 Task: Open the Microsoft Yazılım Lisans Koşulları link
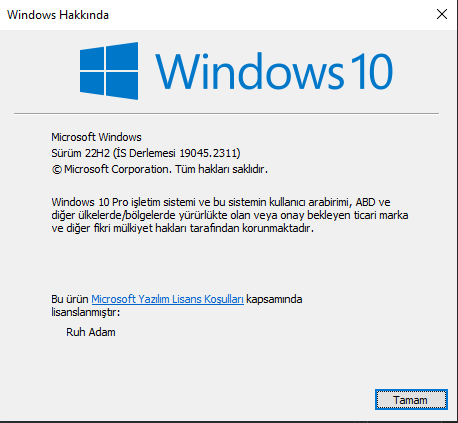coord(167,299)
